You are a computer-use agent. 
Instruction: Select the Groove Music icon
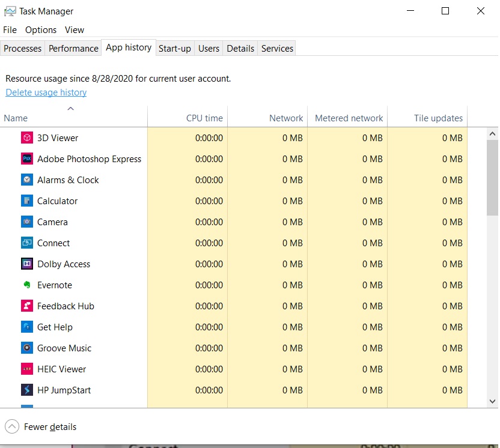pos(27,348)
